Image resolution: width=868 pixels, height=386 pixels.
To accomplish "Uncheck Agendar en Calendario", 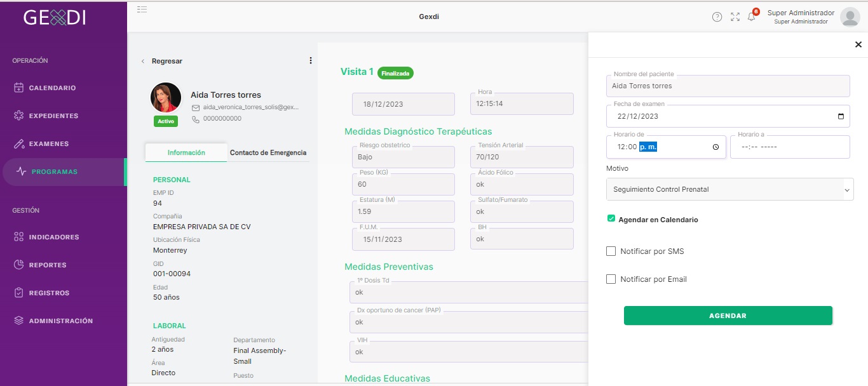I will tap(611, 219).
